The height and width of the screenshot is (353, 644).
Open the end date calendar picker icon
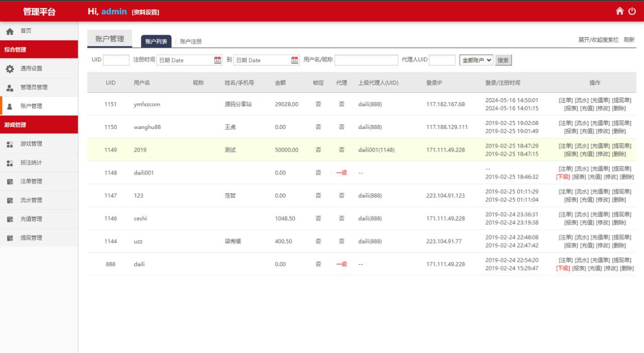point(295,60)
